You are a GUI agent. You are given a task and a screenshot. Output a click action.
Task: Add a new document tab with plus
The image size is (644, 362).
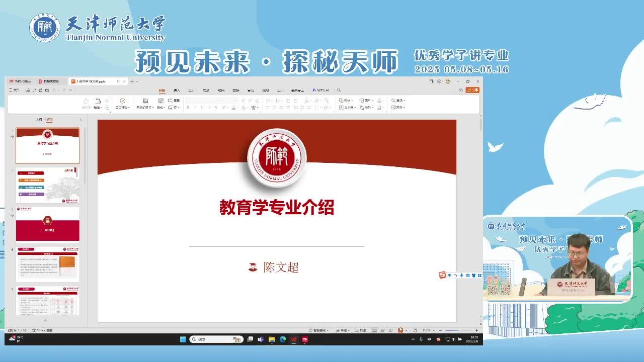[132, 81]
